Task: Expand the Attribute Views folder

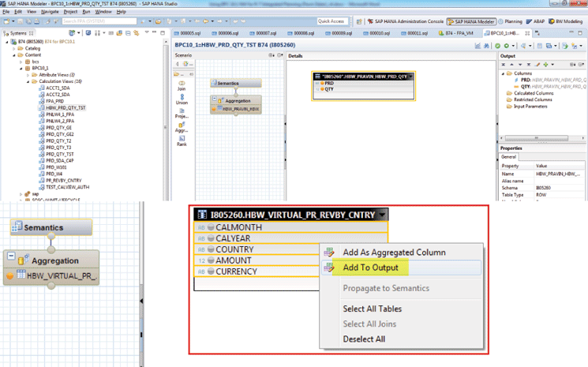Action: [28, 74]
